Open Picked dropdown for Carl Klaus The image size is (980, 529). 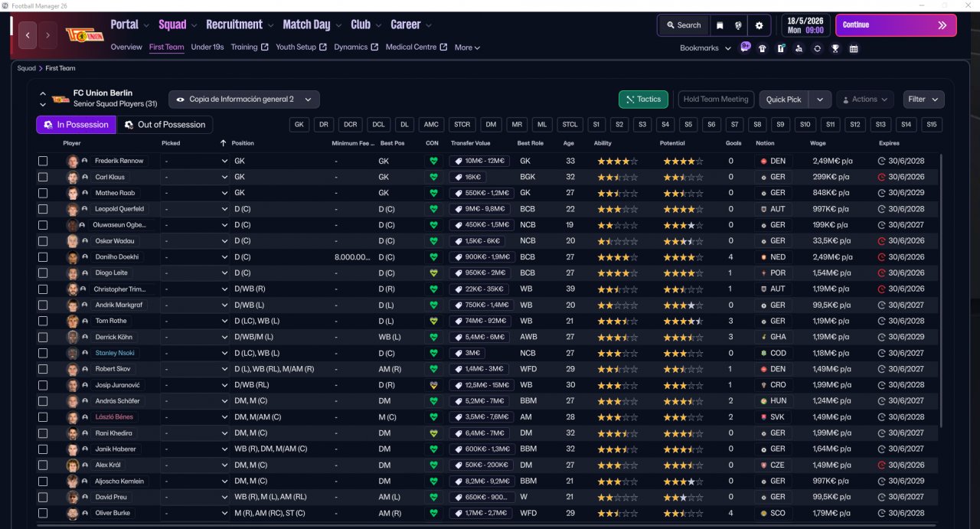[195, 178]
